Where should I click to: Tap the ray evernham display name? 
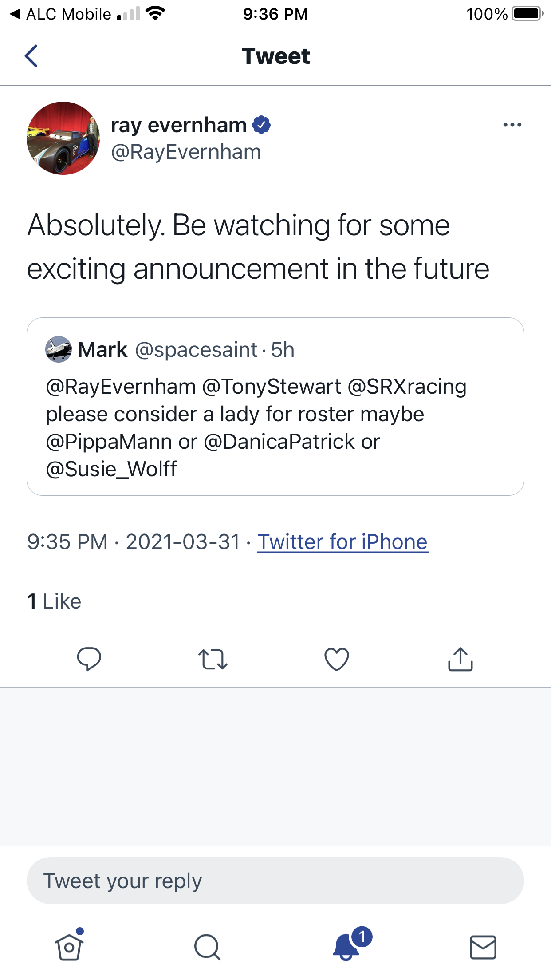tap(179, 125)
